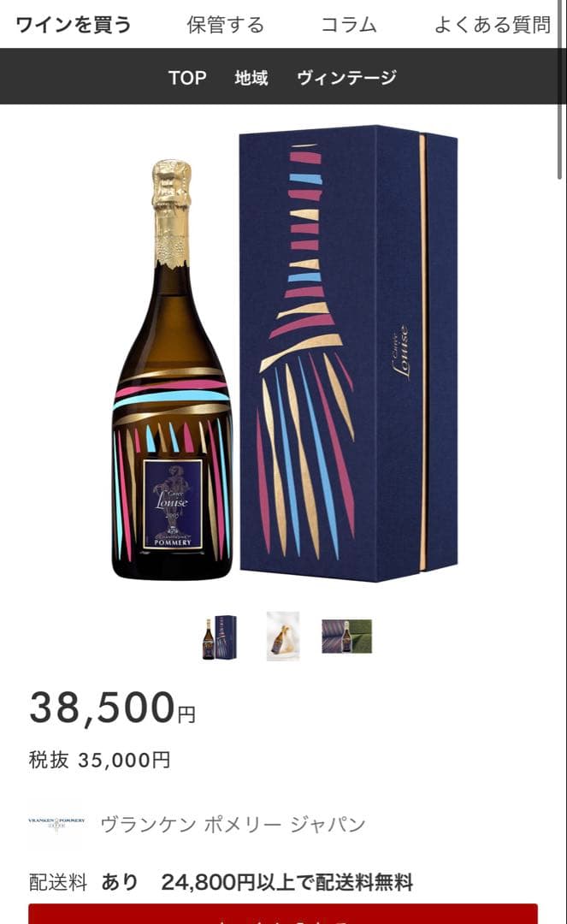Tap the navy Cuvée Louise gift box
Screen dimensions: 567x924
pos(349,353)
